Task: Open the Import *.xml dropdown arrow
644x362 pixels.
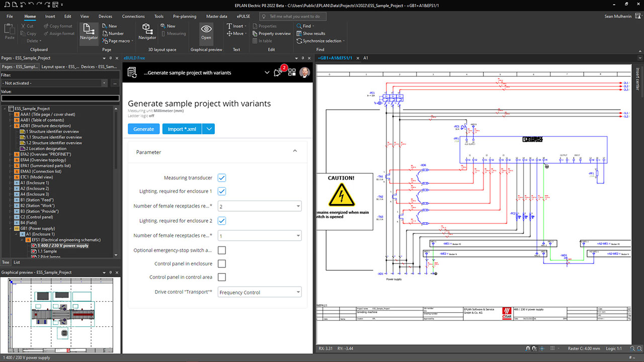Action: [x=209, y=129]
